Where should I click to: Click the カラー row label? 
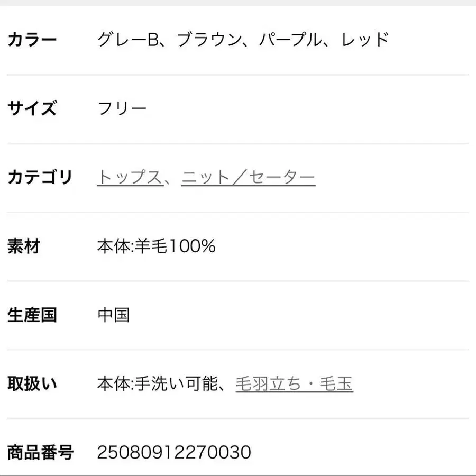tap(32, 40)
